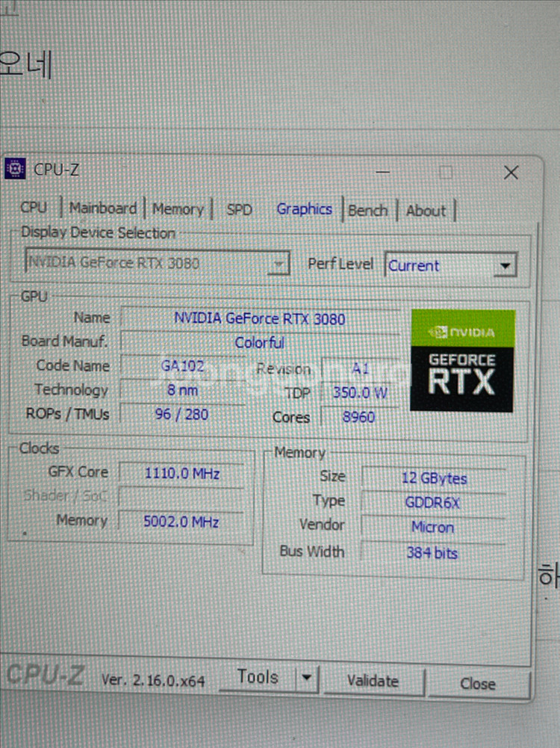The width and height of the screenshot is (560, 748).
Task: Click the Validate button
Action: point(373,681)
